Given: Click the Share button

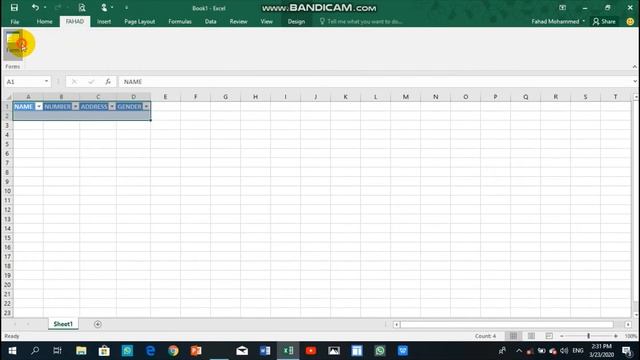Looking at the screenshot, I should point(604,22).
